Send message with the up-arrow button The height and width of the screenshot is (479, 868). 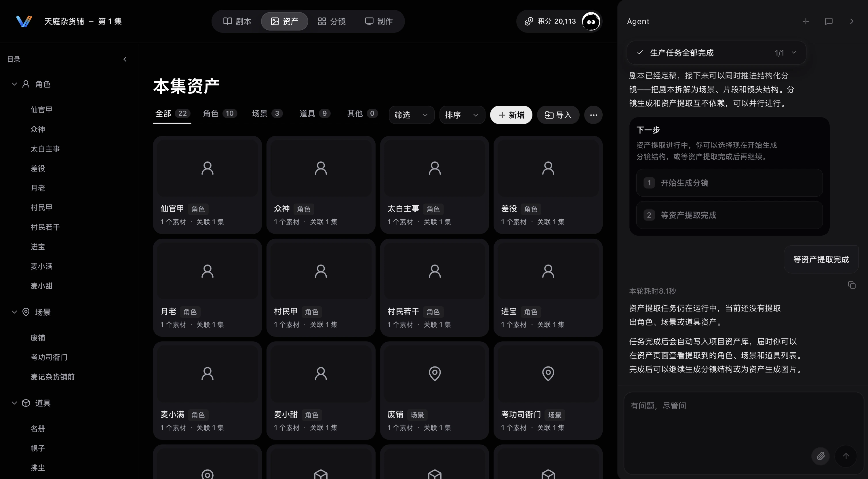[846, 456]
